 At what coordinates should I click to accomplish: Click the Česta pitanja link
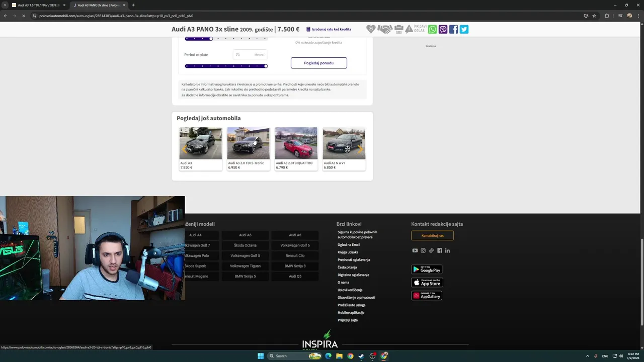tap(347, 267)
